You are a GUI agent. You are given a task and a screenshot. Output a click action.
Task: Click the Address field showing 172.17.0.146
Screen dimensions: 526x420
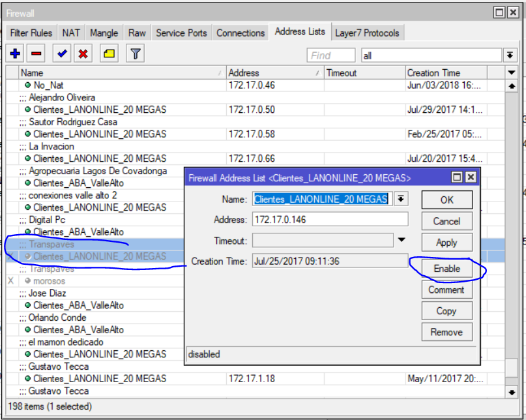(330, 220)
